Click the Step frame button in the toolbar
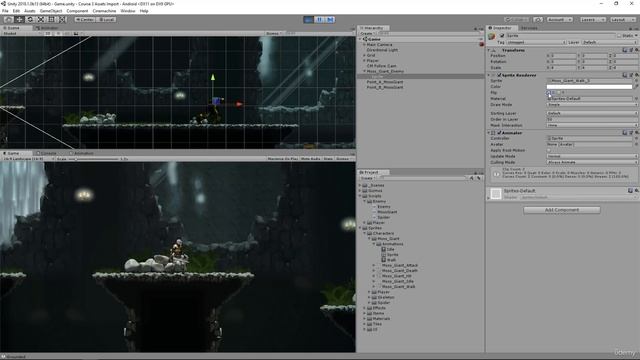 pyautogui.click(x=330, y=19)
